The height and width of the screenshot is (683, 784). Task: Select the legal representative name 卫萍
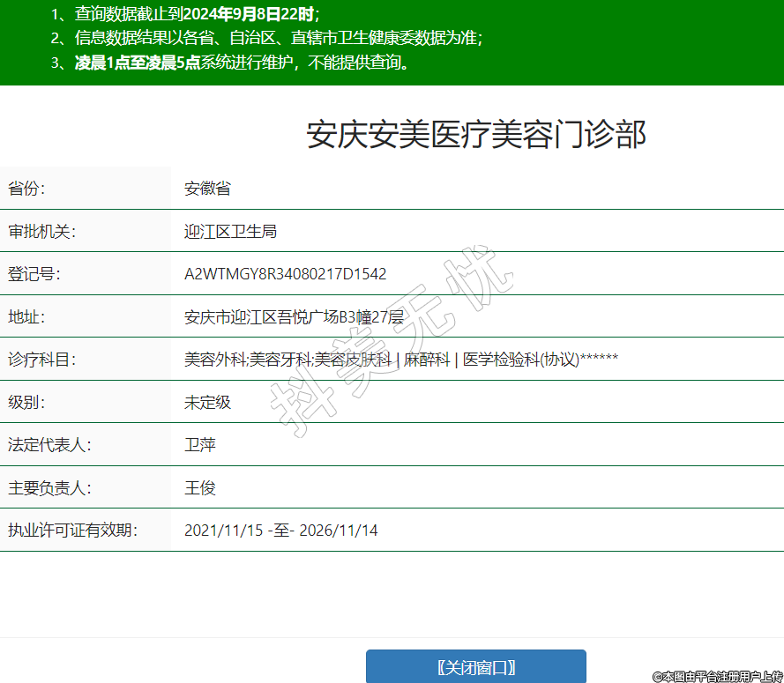pos(200,445)
